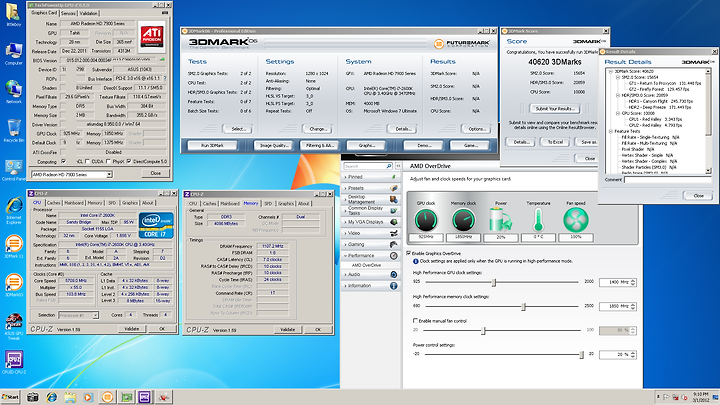Image resolution: width=720 pixels, height=405 pixels.
Task: Check Enable manual fan control
Action: click(x=415, y=321)
